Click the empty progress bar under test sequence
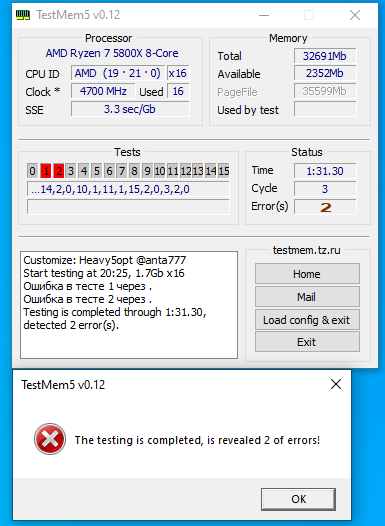Image resolution: width=385 pixels, height=526 pixels. point(128,207)
